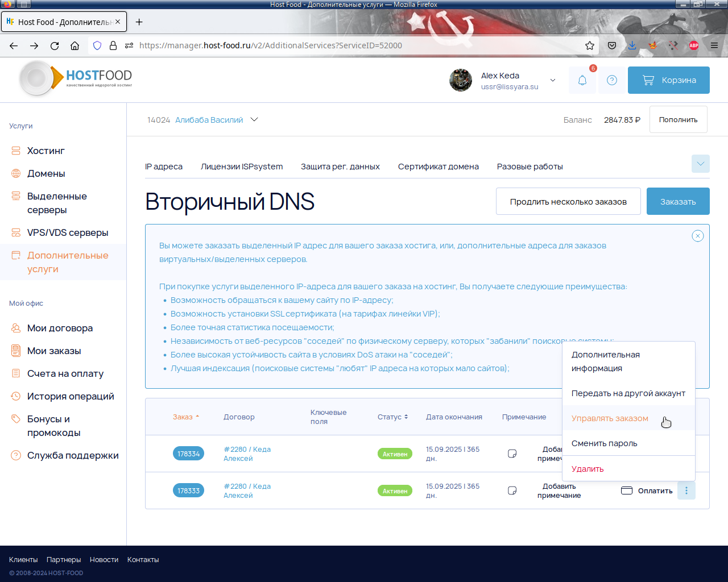The image size is (728, 582).
Task: Choose Дополнительная информация in context menu
Action: tap(628, 361)
